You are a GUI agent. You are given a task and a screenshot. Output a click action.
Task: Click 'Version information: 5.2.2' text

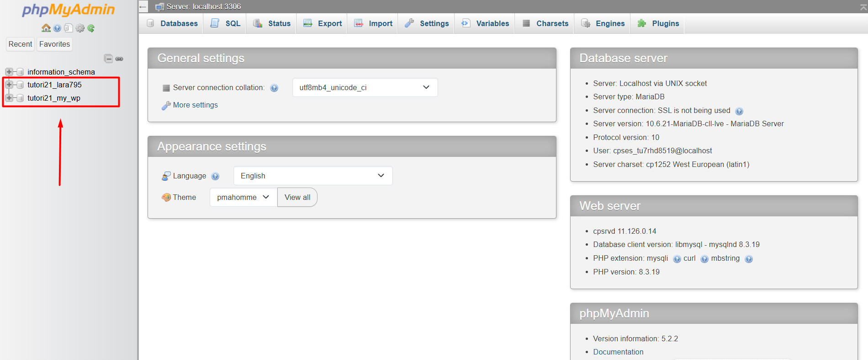pos(635,339)
